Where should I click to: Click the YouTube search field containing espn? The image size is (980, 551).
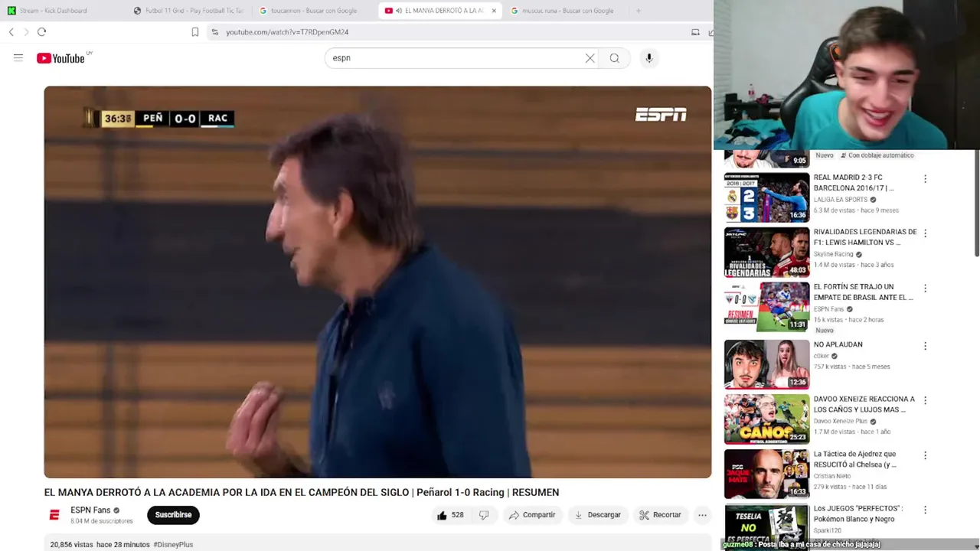455,58
